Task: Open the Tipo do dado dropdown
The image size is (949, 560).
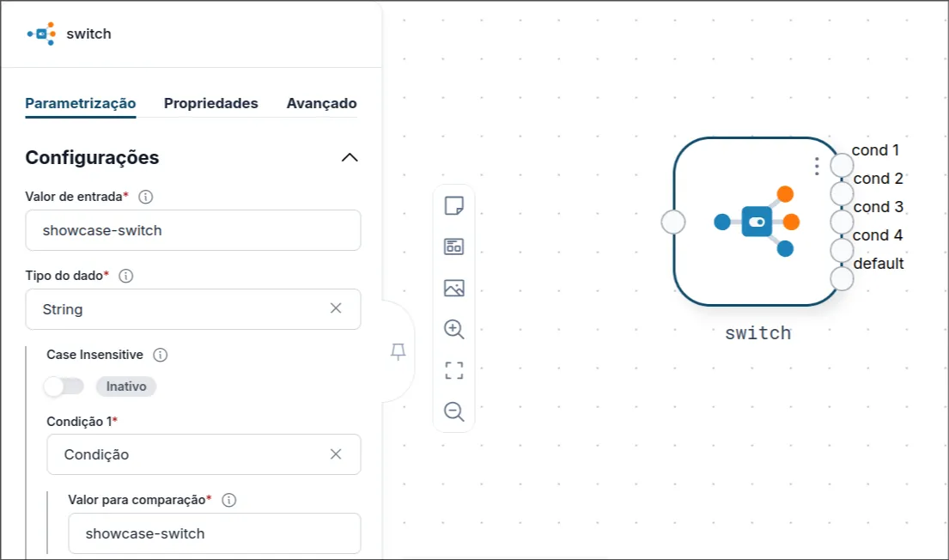Action: pyautogui.click(x=193, y=309)
